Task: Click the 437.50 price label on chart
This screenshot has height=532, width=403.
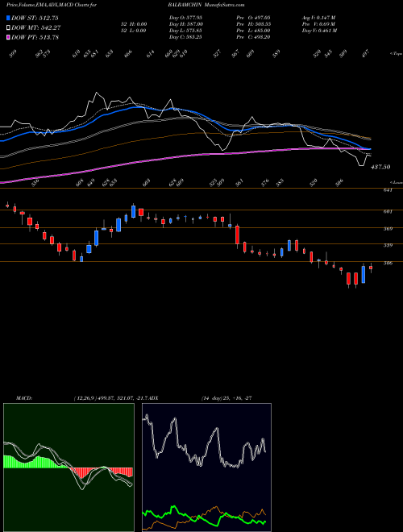Action: pos(380,167)
